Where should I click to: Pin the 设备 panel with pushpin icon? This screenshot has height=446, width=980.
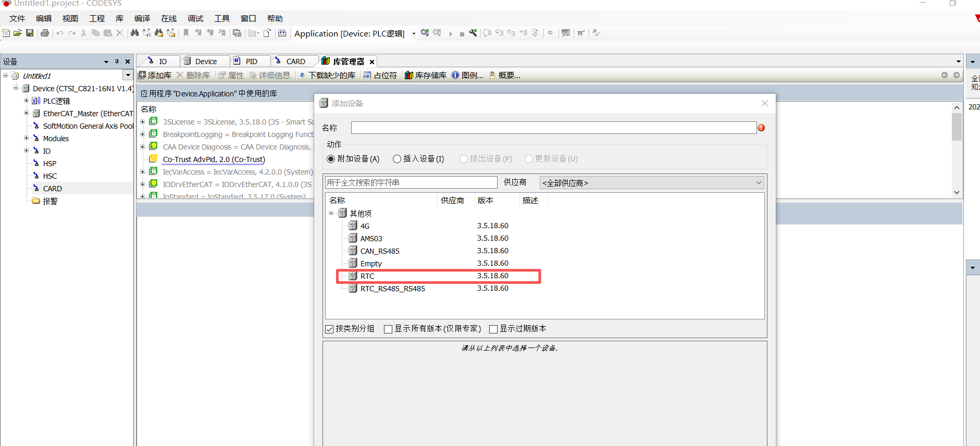117,61
